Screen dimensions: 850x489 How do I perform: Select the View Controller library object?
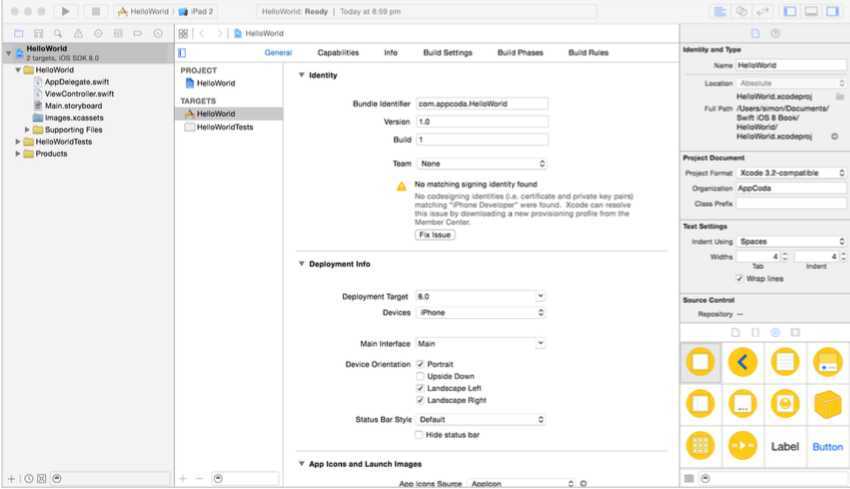point(700,362)
